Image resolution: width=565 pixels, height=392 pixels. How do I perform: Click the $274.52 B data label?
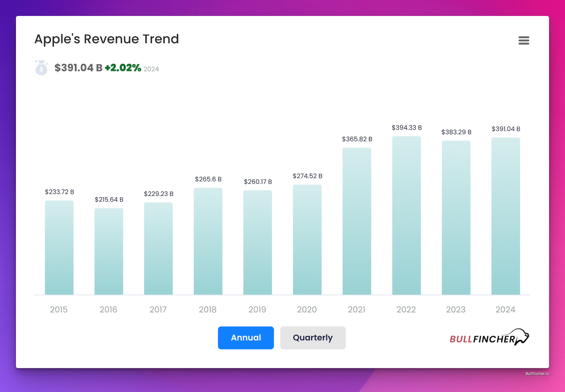[307, 176]
